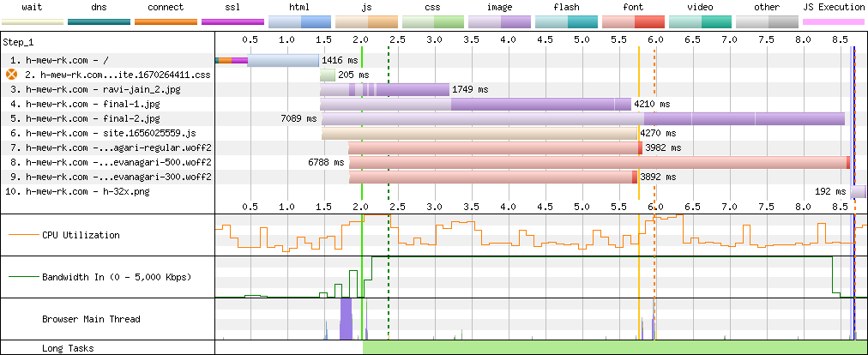Click the evanagari-500.woff2 request bar

[600, 162]
